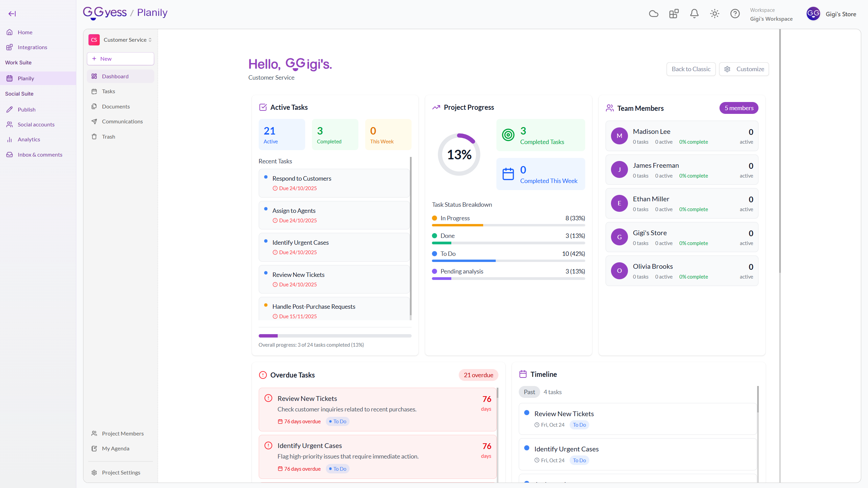Image resolution: width=868 pixels, height=488 pixels.
Task: Click the overall progress bar
Action: (335, 336)
